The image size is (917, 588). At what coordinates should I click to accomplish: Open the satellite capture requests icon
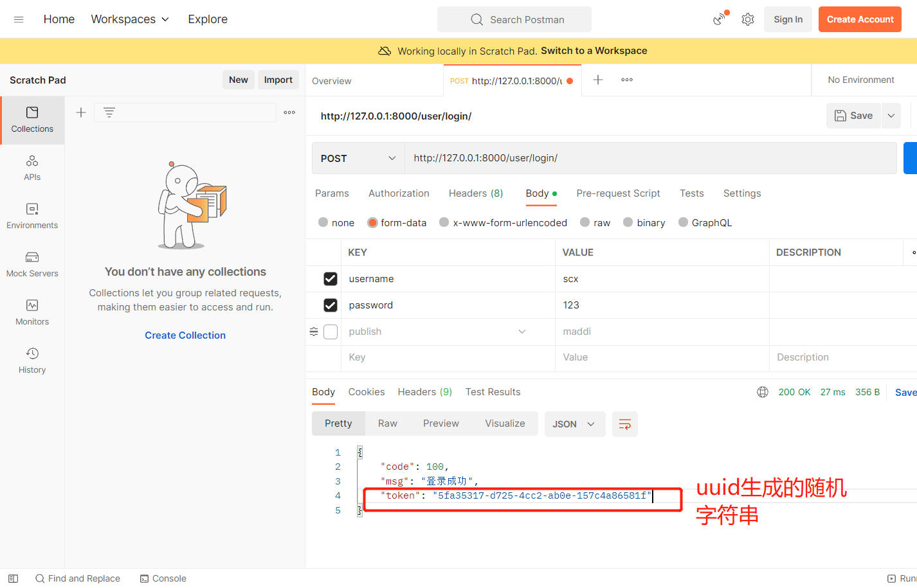[720, 19]
